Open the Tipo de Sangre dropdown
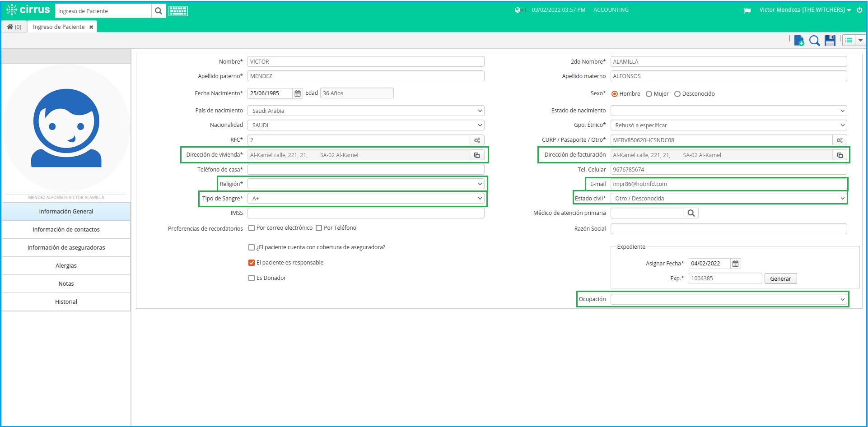Image resolution: width=868 pixels, height=427 pixels. click(x=366, y=199)
